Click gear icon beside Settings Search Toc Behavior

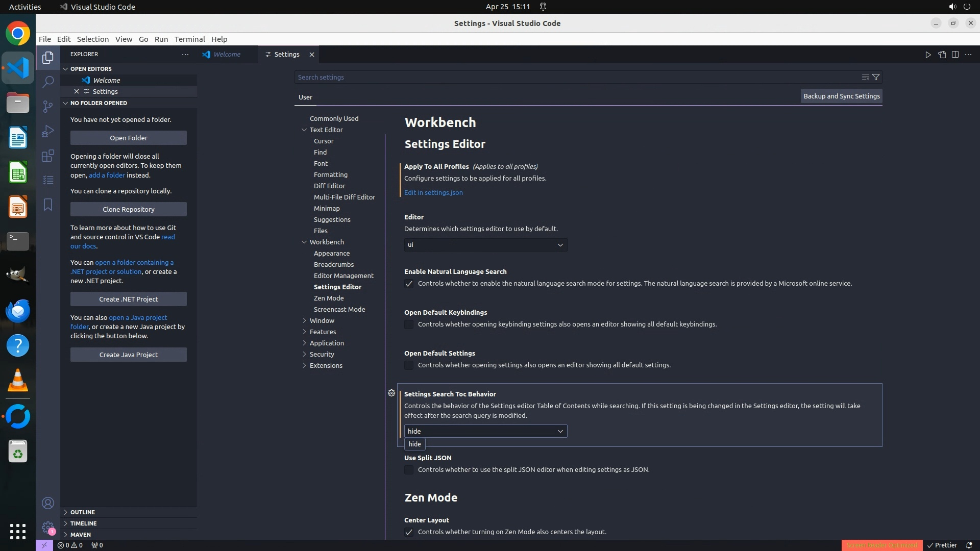391,393
